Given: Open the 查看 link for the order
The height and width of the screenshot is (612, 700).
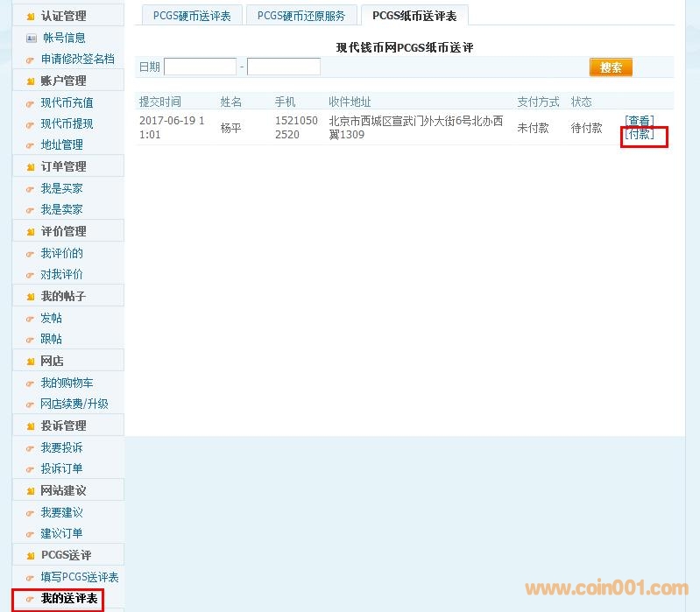Looking at the screenshot, I should [639, 121].
